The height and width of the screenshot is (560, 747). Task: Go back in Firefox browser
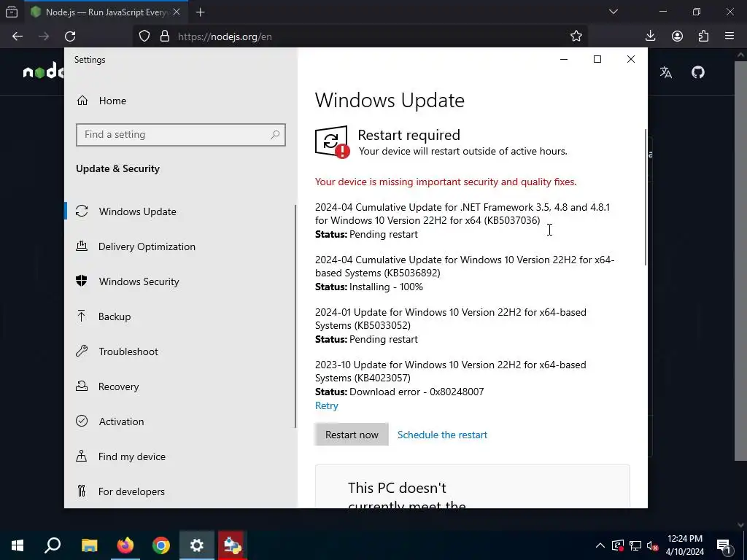point(18,36)
